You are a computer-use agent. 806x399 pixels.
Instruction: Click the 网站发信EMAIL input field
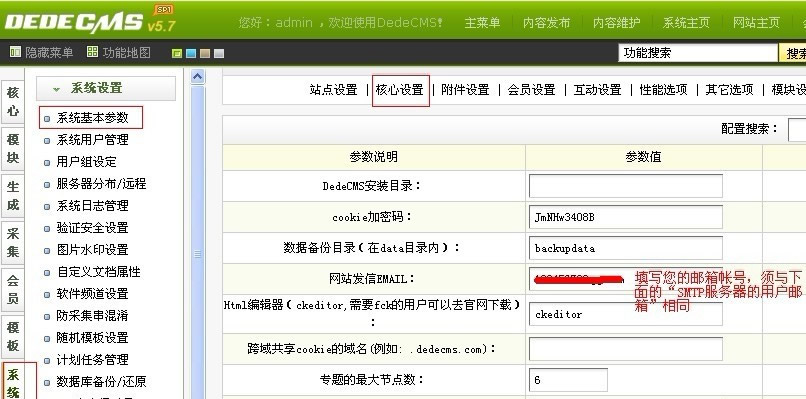(626, 279)
